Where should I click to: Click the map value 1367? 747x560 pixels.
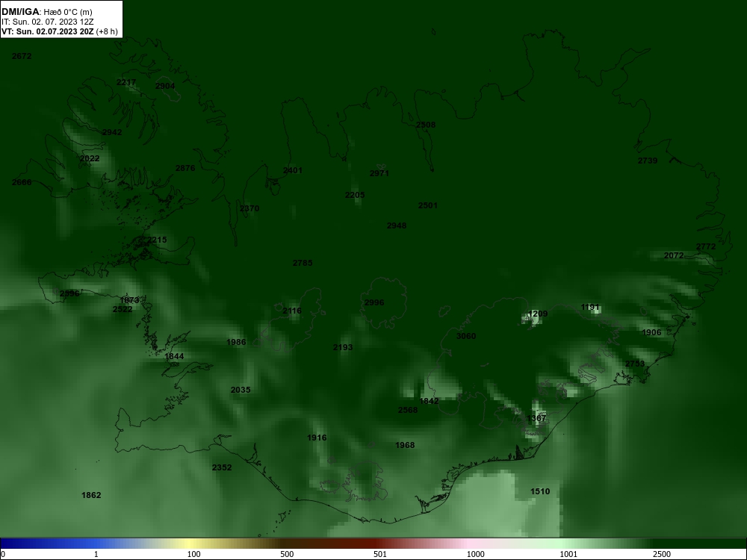tap(537, 419)
